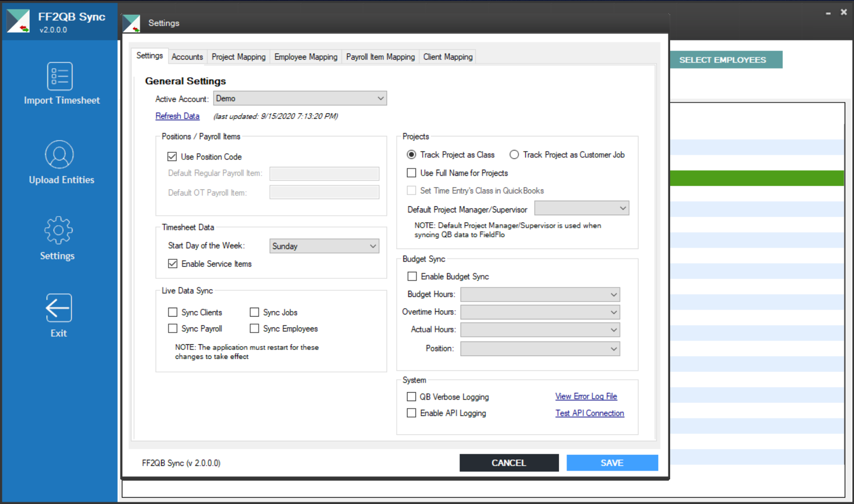Open the Payroll Item Mapping tab

(x=380, y=57)
